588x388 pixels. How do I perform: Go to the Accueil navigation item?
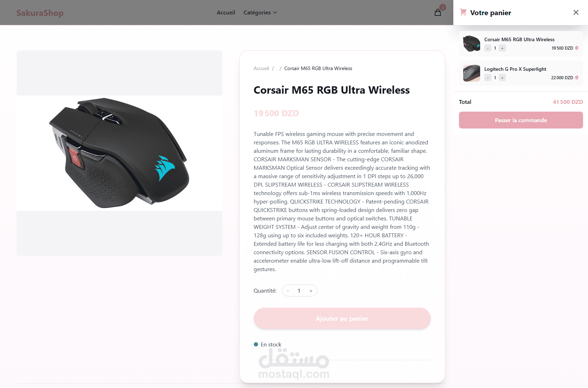[226, 13]
